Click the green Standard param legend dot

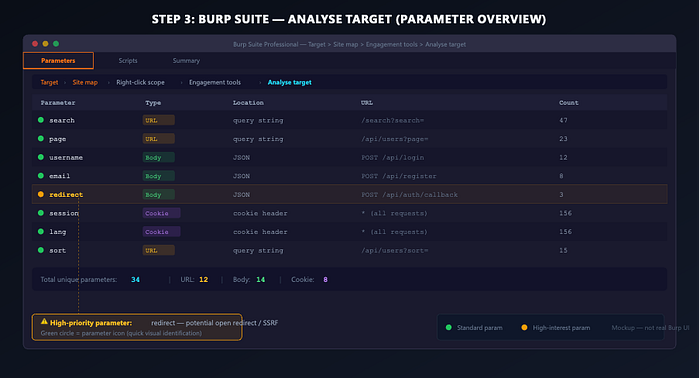449,328
